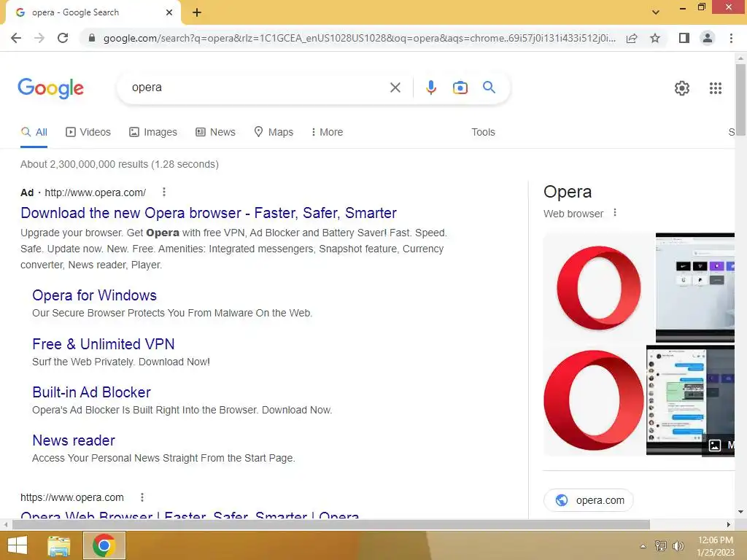
Task: Open options beside https://www.opera.com result
Action: (x=142, y=497)
